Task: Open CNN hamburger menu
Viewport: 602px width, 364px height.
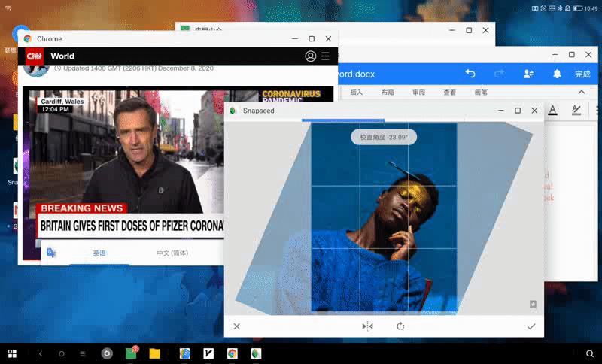Action: click(325, 56)
